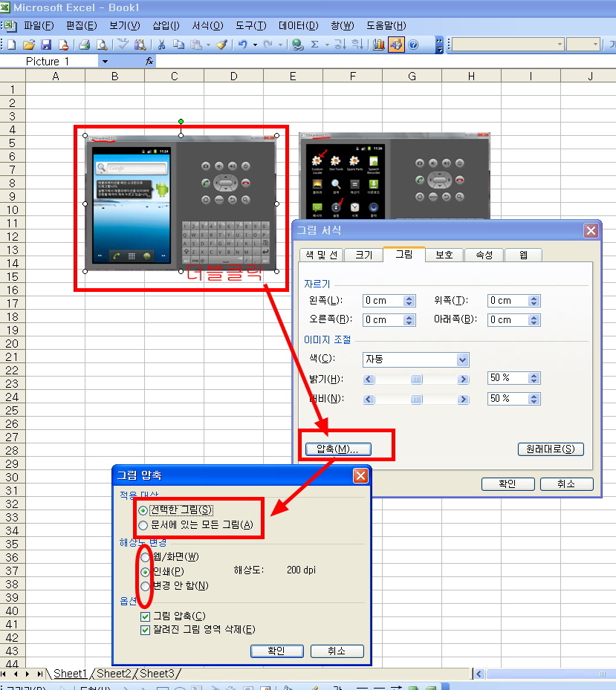Click the Undo arrow icon
This screenshot has height=690, width=616.
(242, 45)
